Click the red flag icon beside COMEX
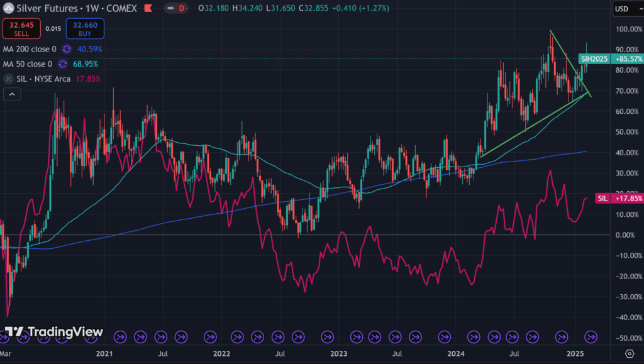Viewport: 644px width, 364px height. [x=148, y=8]
